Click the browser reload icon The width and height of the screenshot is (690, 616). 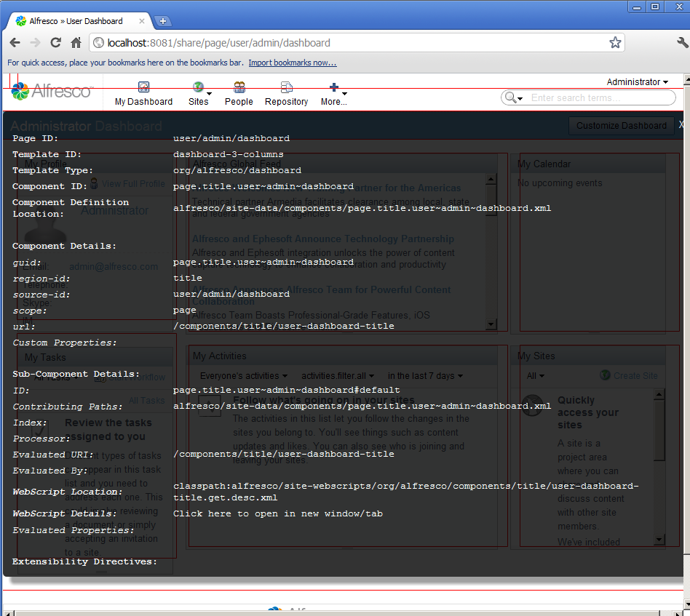pos(55,43)
